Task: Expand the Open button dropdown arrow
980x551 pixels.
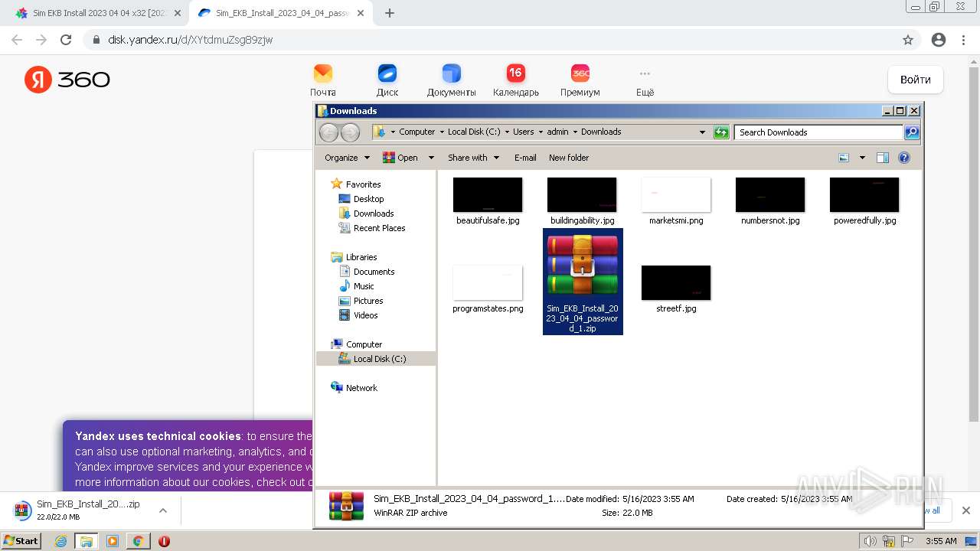Action: [x=431, y=158]
